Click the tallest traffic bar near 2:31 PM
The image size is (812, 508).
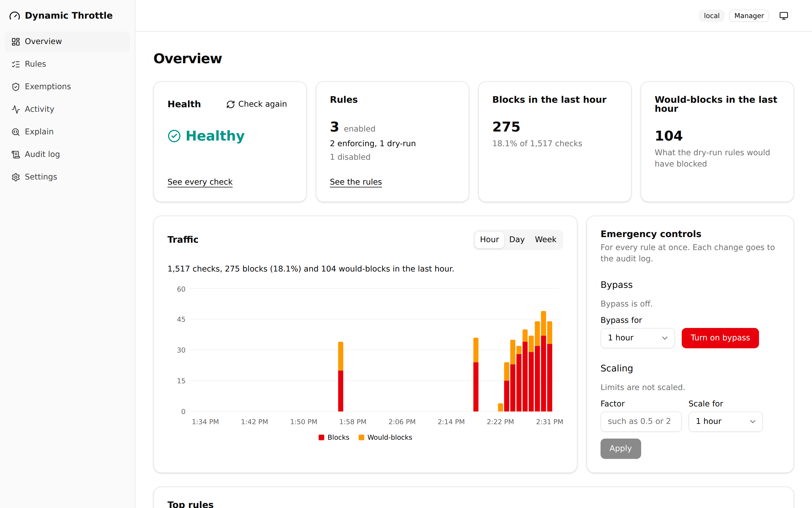point(544,361)
